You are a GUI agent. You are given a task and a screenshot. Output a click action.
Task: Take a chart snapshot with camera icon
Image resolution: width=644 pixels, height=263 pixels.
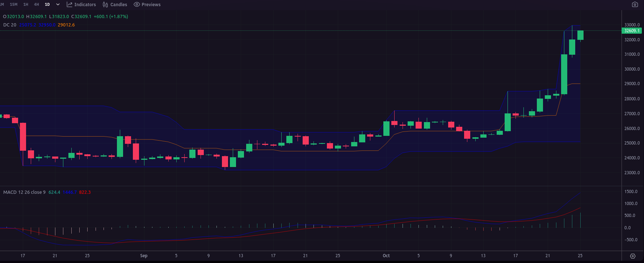pos(635,5)
